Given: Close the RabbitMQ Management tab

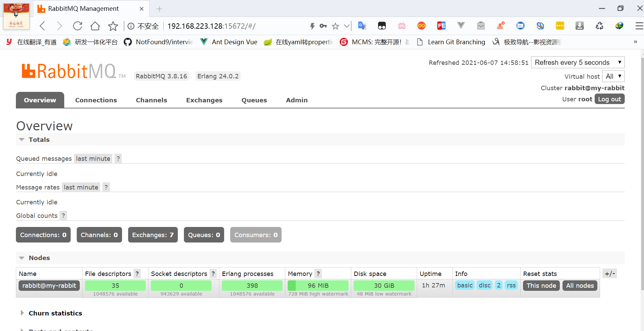Looking at the screenshot, I should [142, 9].
